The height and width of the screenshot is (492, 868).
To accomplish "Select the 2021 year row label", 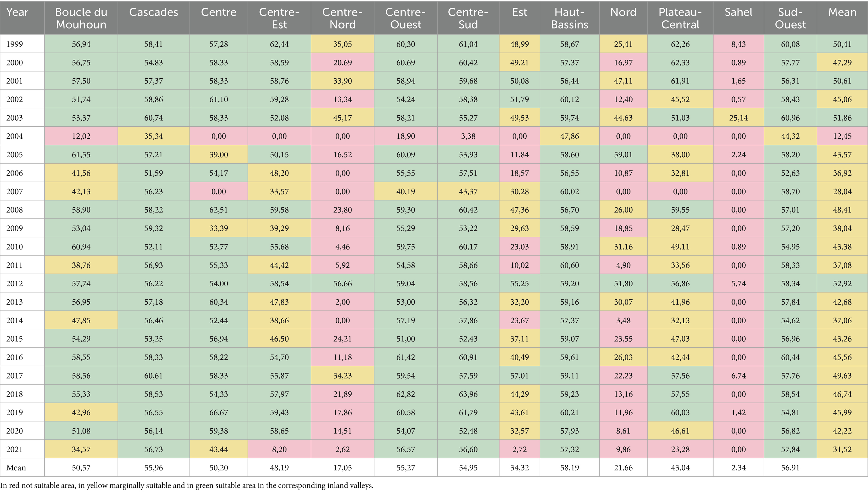I will tap(14, 449).
